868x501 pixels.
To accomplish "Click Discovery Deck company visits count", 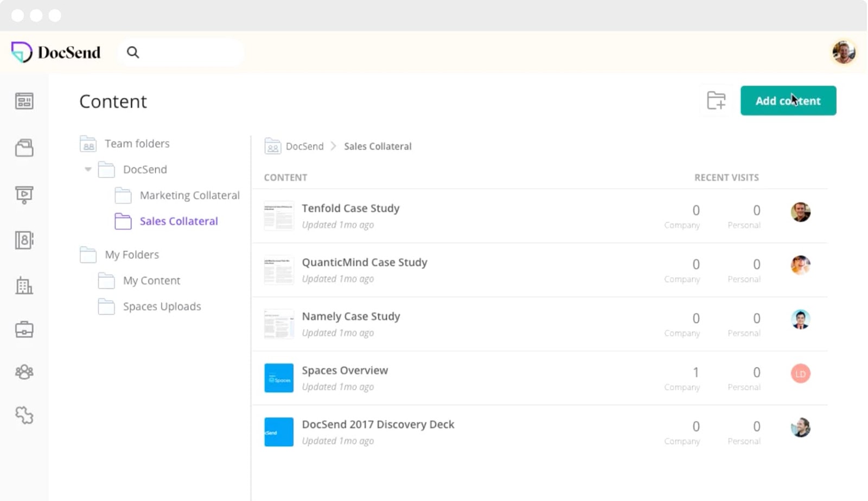I will point(696,427).
